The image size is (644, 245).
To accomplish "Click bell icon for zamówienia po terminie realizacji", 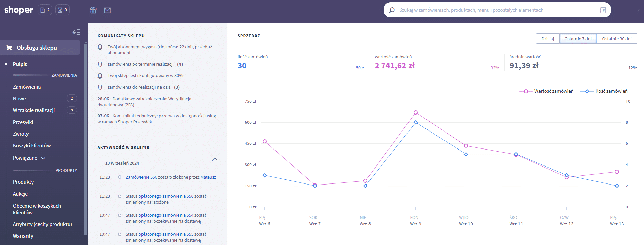I will click(100, 64).
